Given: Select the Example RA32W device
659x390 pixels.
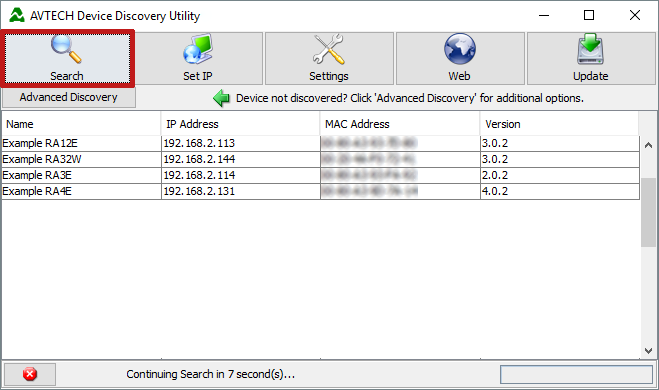Looking at the screenshot, I should tap(321, 159).
